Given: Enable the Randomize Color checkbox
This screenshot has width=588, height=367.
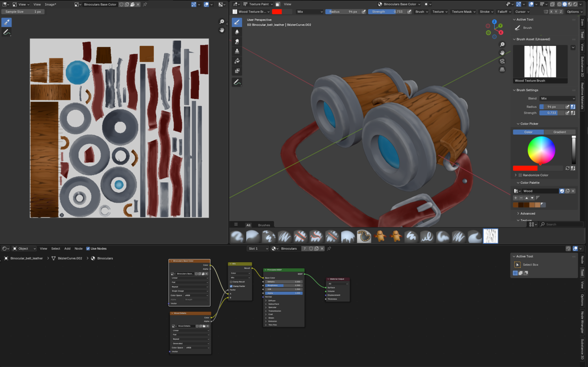Looking at the screenshot, I should coord(520,175).
